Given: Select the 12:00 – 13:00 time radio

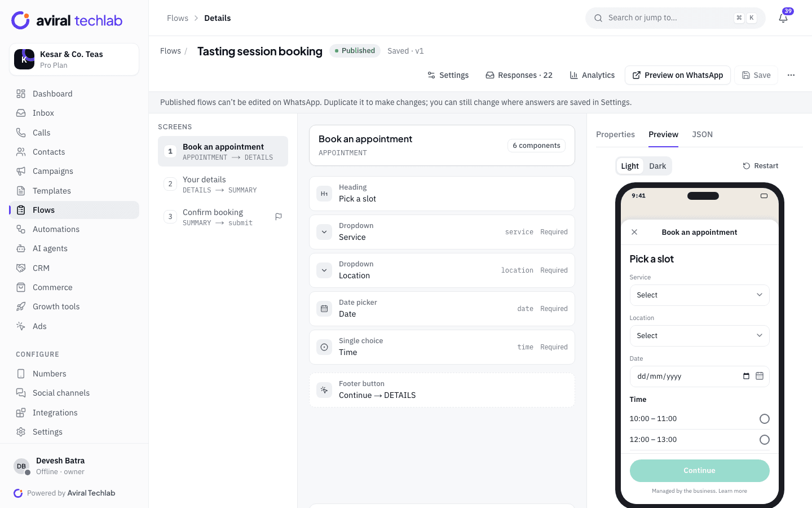Looking at the screenshot, I should pyautogui.click(x=764, y=440).
